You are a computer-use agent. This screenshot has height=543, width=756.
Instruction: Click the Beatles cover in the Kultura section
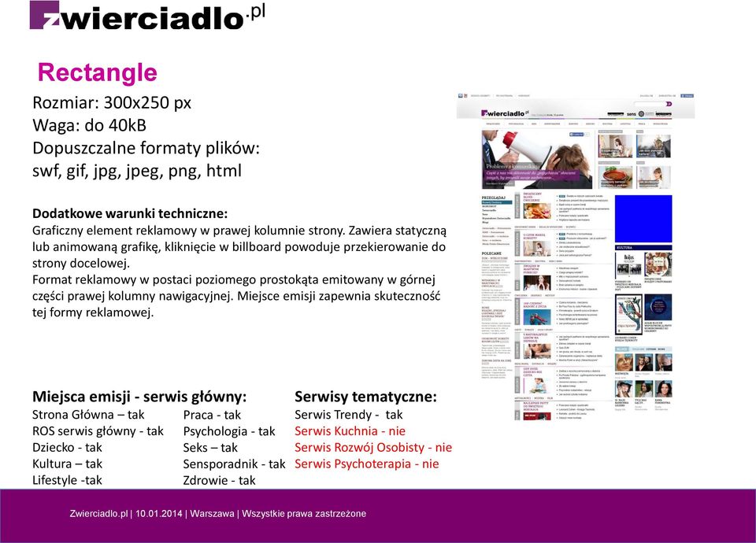coord(628,264)
